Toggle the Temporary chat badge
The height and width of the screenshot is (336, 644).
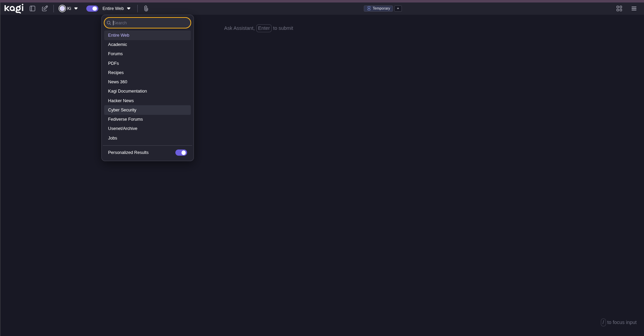378,9
